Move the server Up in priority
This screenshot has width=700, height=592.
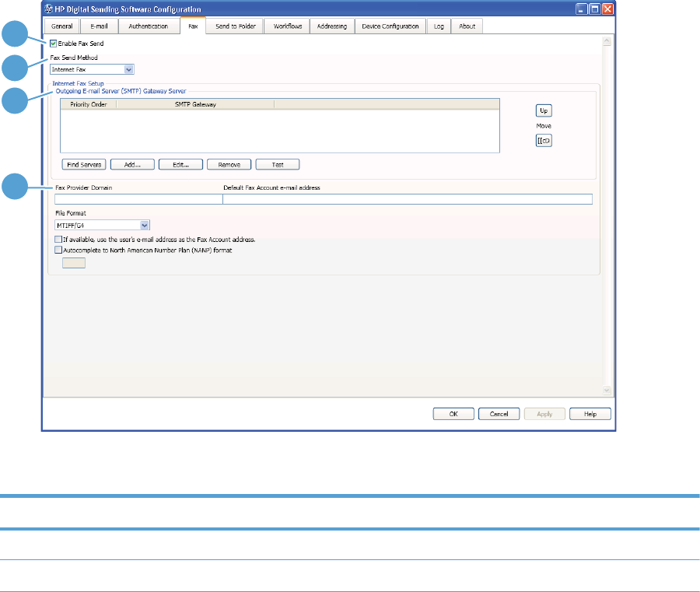point(544,110)
